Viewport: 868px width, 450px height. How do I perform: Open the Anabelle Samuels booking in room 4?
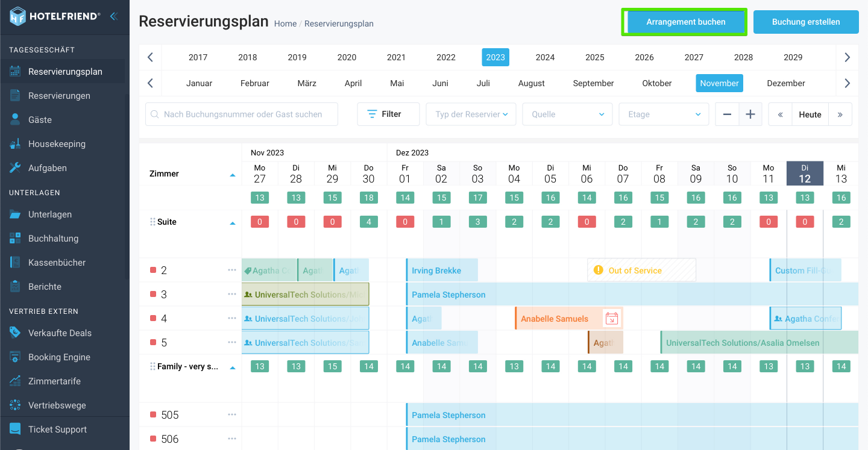pos(568,318)
